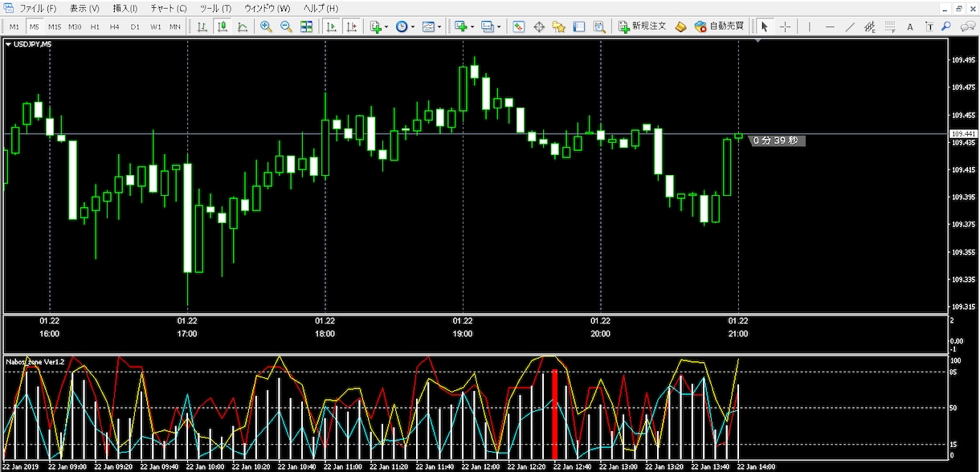The width and height of the screenshot is (980, 472).
Task: Tile windows with the grid icon
Action: [306, 26]
